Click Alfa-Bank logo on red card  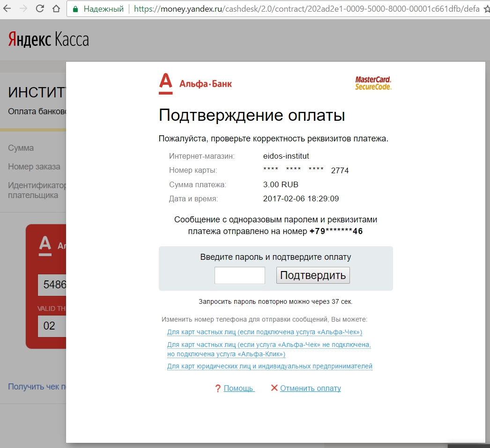tap(52, 246)
